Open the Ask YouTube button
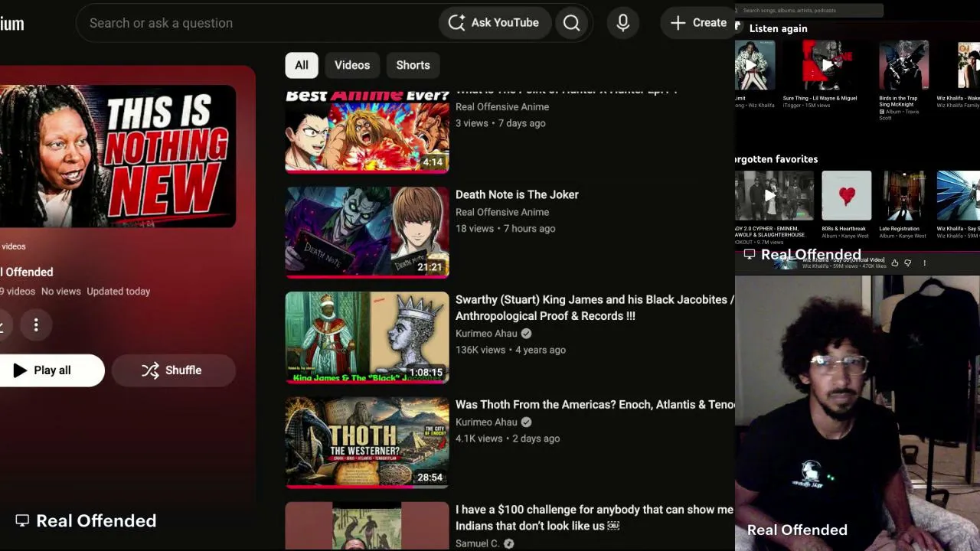The height and width of the screenshot is (551, 980). 495,23
